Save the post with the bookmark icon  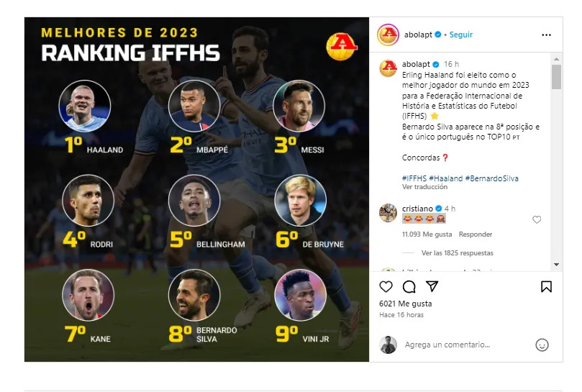[x=546, y=287]
